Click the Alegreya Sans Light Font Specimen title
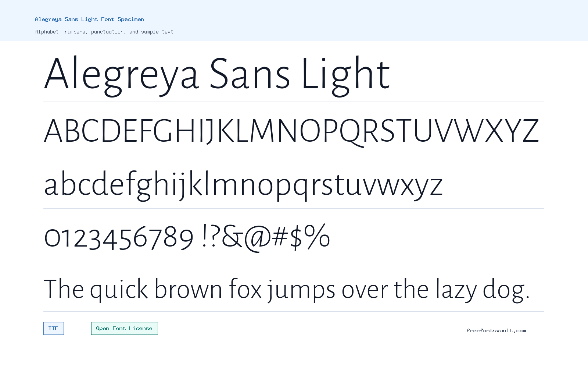The width and height of the screenshot is (588, 368). (x=90, y=19)
